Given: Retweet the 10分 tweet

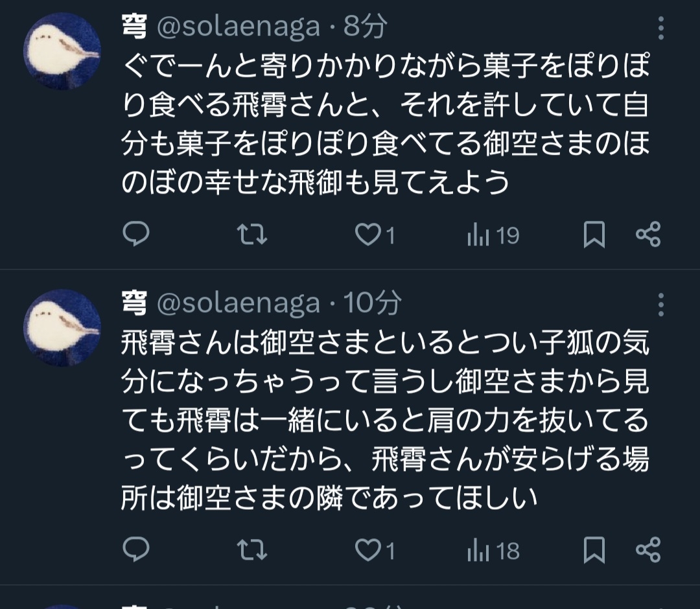Looking at the screenshot, I should click(252, 551).
